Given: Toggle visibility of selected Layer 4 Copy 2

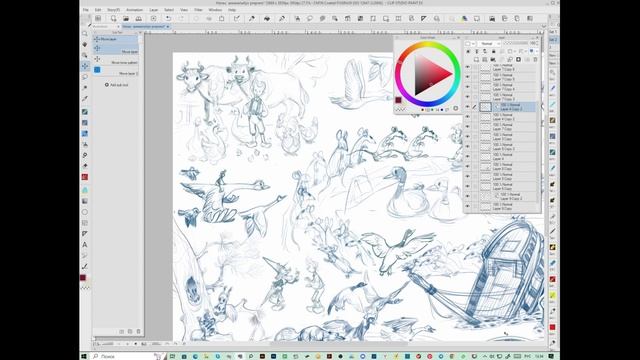Looking at the screenshot, I should (468, 107).
